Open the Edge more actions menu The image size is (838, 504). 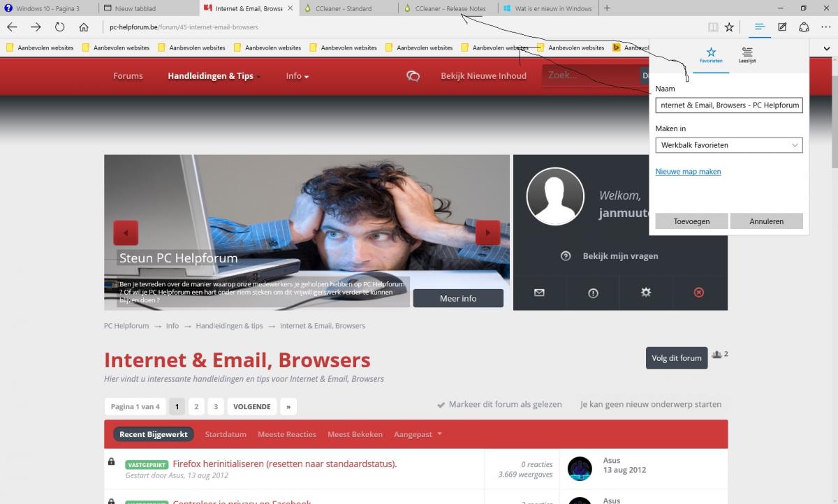[x=826, y=27]
